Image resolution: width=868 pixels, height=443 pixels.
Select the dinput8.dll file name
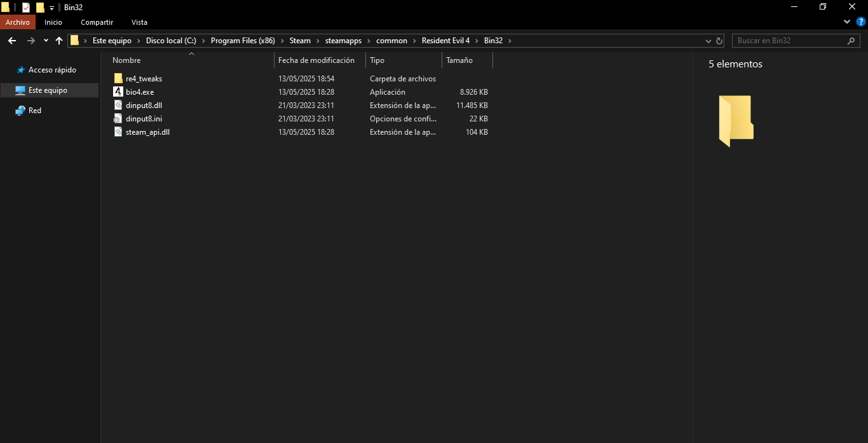tap(144, 106)
